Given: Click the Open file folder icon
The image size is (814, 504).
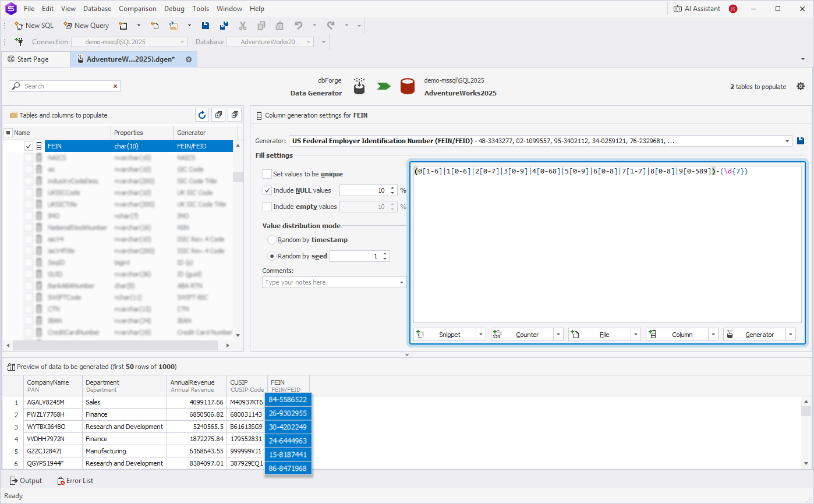Looking at the screenshot, I should click(174, 26).
